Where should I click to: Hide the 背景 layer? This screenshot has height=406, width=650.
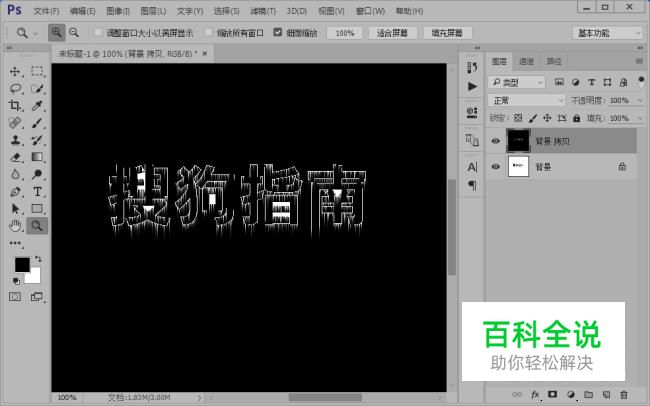(x=496, y=167)
